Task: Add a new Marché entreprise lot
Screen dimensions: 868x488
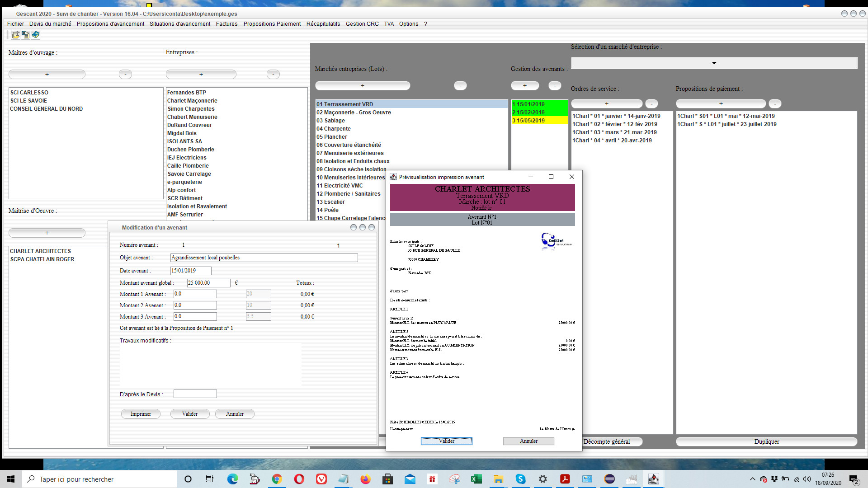Action: click(x=363, y=85)
